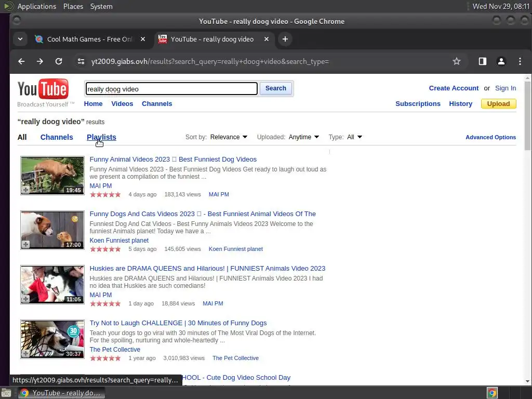Click the YouTube logo

(x=43, y=89)
